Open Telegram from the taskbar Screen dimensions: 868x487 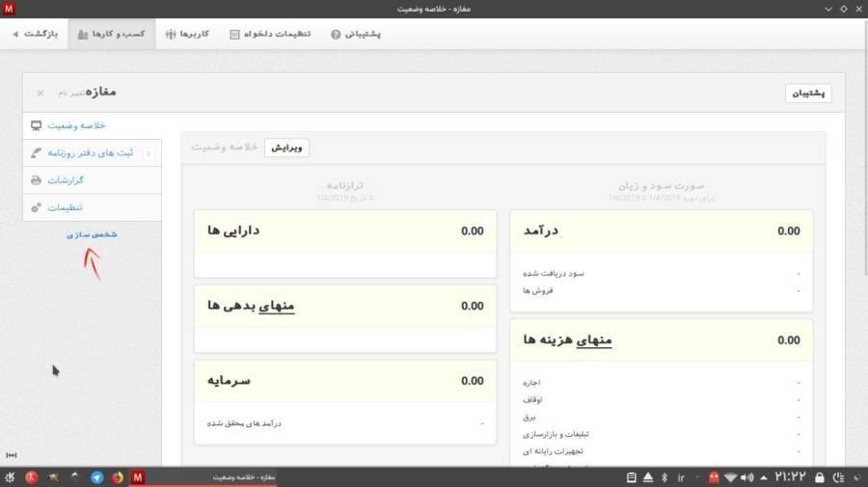tap(96, 477)
